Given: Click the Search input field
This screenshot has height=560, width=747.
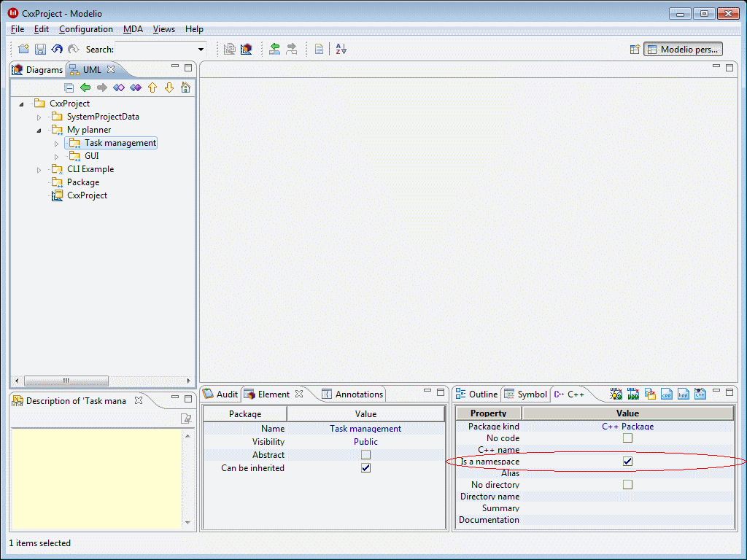Looking at the screenshot, I should click(156, 49).
